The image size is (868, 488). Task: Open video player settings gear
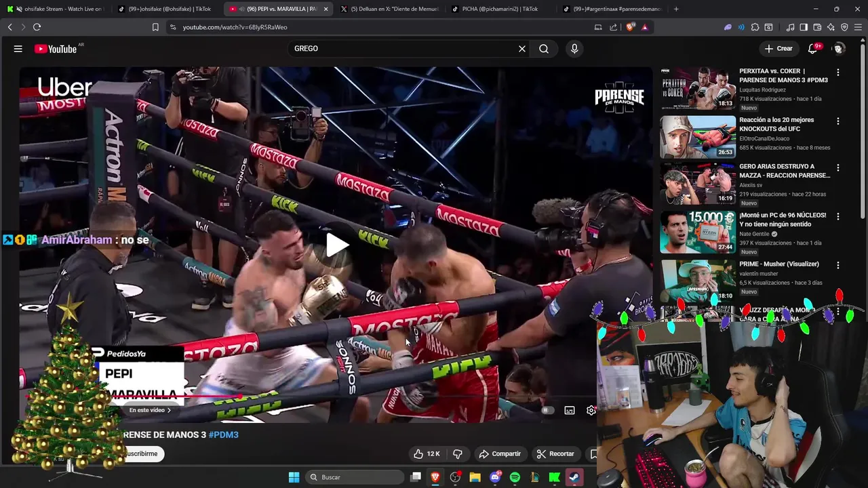click(x=591, y=410)
